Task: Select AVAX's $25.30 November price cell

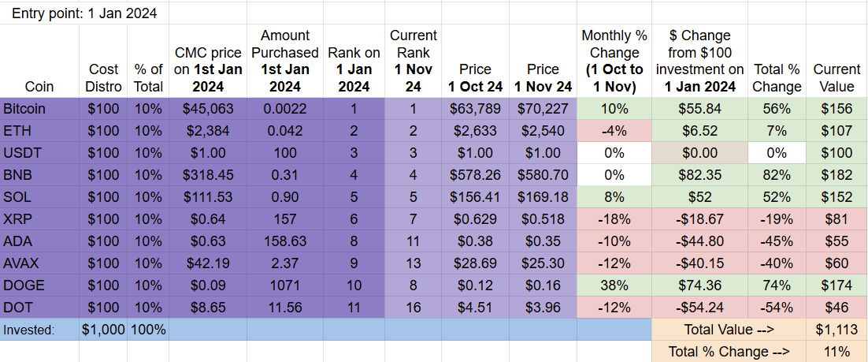Action: click(x=543, y=263)
